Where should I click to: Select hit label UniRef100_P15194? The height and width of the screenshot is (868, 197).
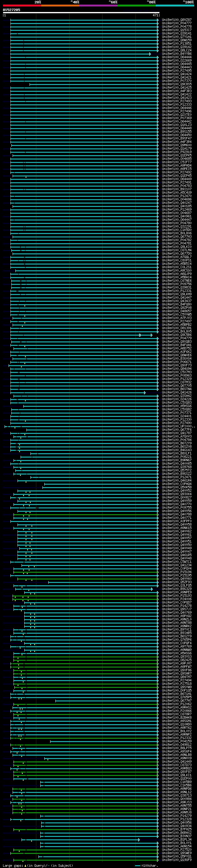tap(177, 572)
